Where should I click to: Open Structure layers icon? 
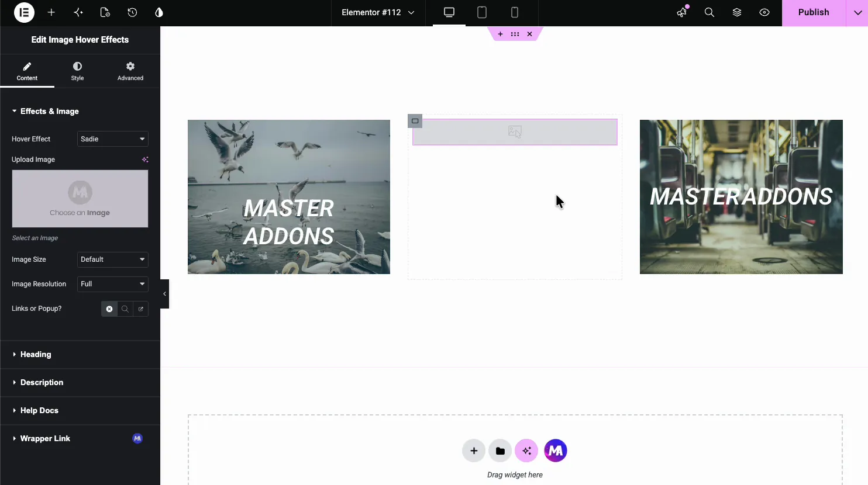(x=737, y=12)
